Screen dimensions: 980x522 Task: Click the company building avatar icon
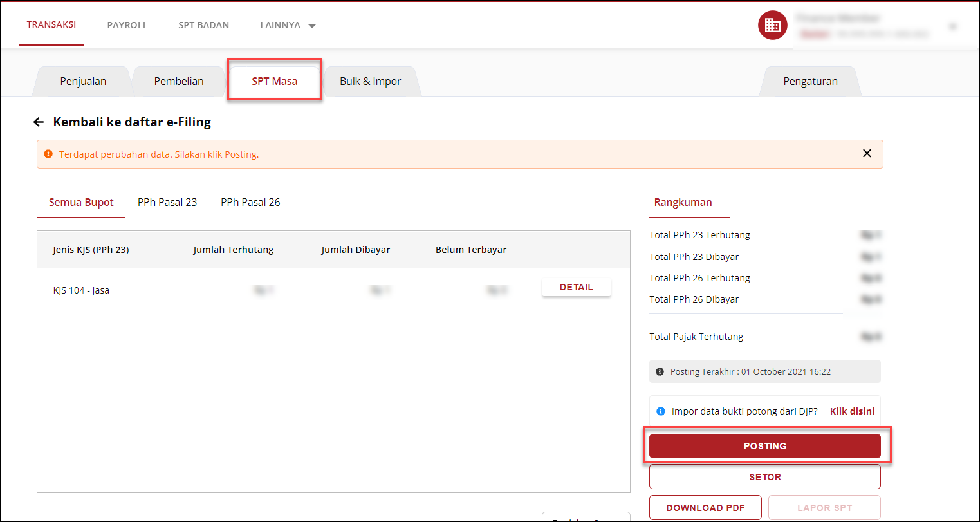[x=772, y=26]
